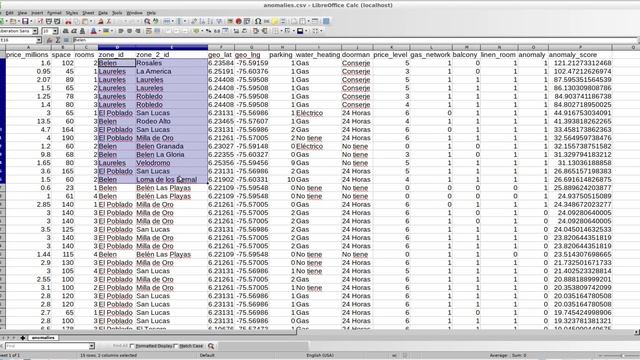Open the Function Wizard icon
The width and height of the screenshot is (640, 360).
[49, 40]
